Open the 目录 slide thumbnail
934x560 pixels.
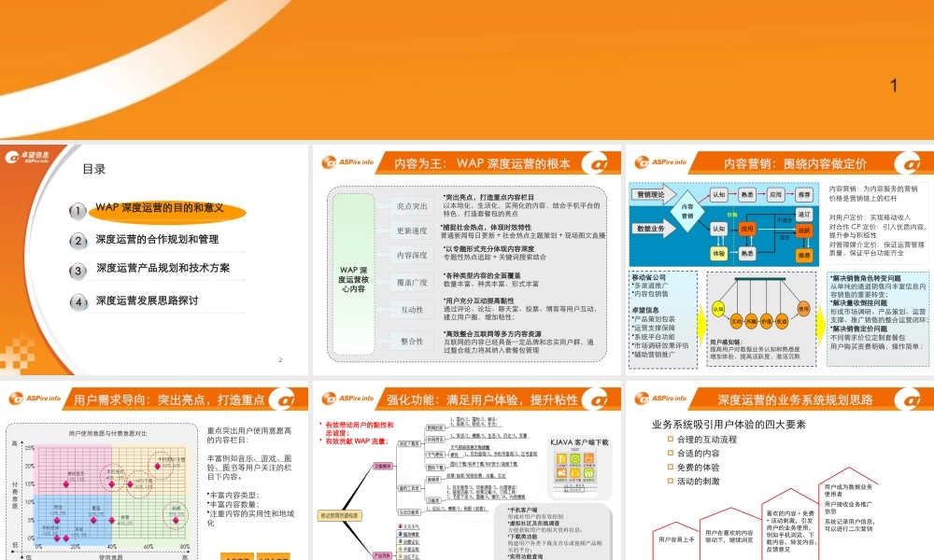tap(154, 260)
